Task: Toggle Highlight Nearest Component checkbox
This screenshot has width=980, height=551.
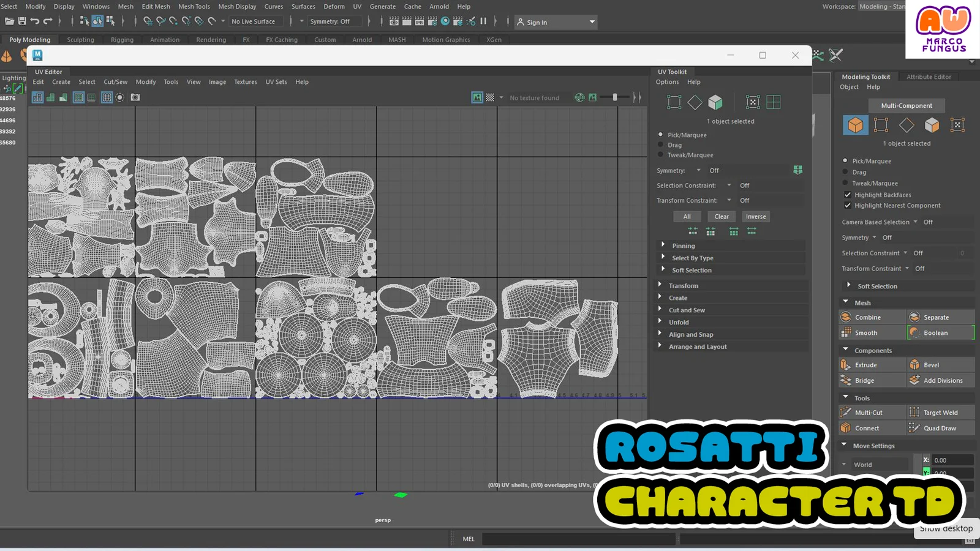Action: coord(848,205)
